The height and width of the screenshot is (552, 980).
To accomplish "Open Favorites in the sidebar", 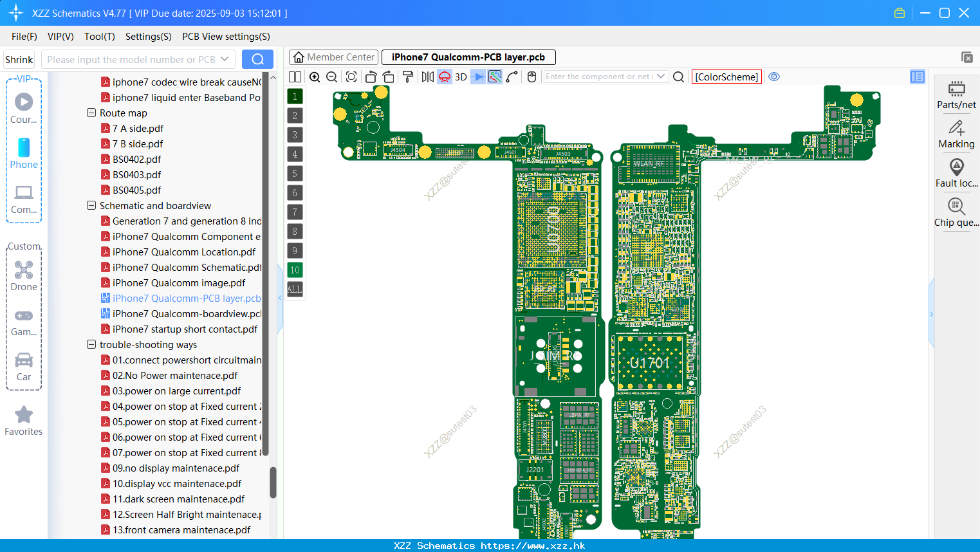I will (24, 421).
